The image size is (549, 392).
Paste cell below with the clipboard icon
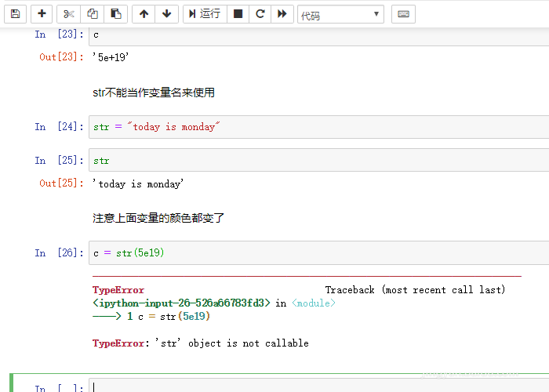[116, 14]
